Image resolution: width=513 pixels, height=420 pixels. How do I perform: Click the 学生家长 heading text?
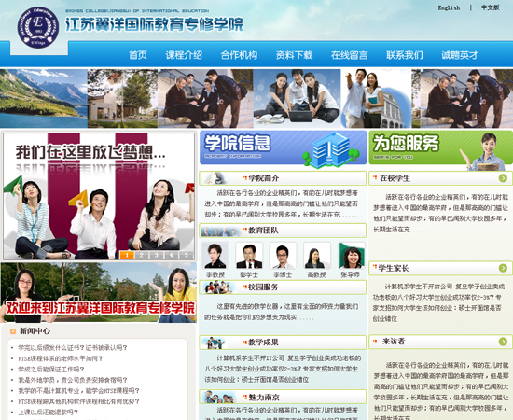pos(394,269)
